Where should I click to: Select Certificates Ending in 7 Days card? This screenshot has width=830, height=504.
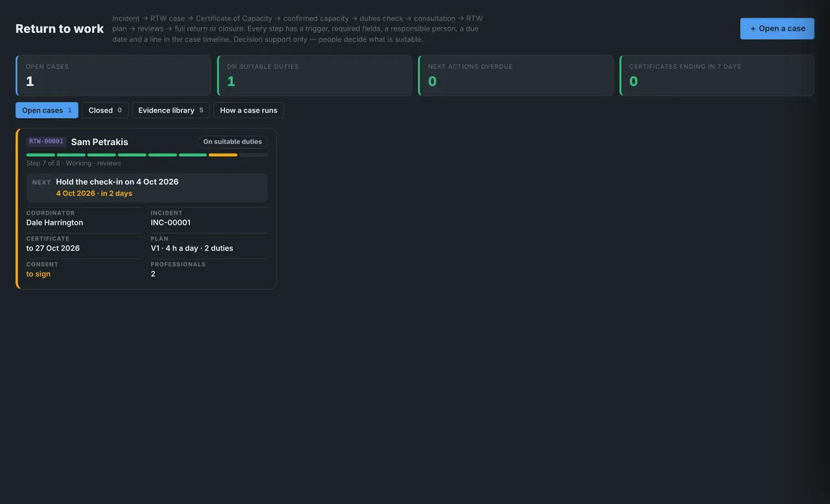pyautogui.click(x=717, y=76)
